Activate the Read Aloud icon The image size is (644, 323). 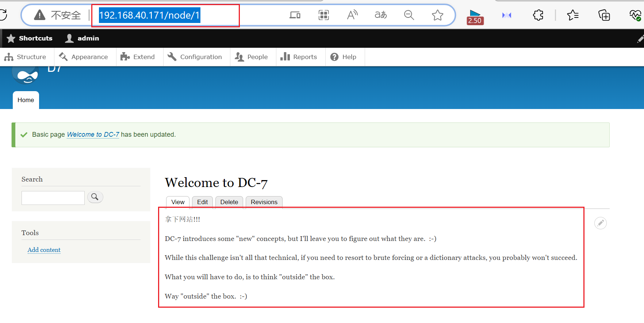tap(352, 15)
